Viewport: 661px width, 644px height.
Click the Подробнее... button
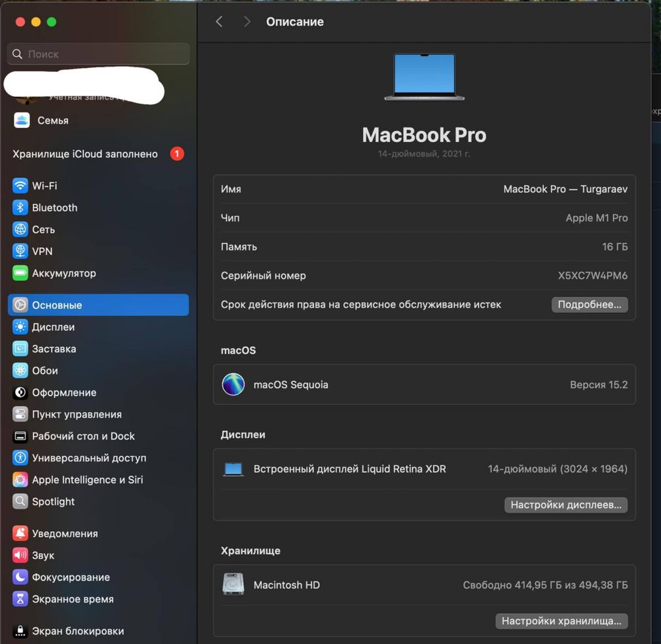tap(590, 304)
